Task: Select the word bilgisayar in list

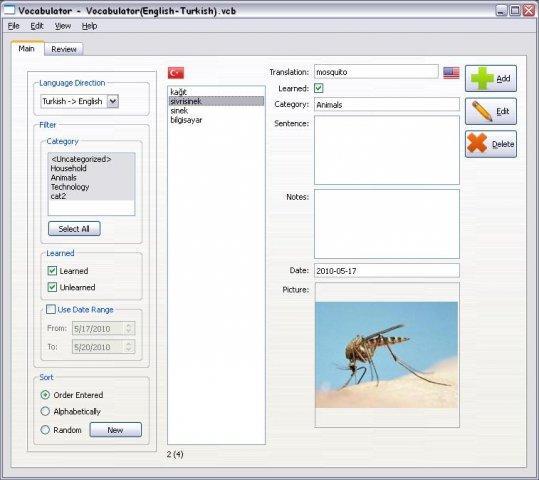Action: [x=216, y=120]
